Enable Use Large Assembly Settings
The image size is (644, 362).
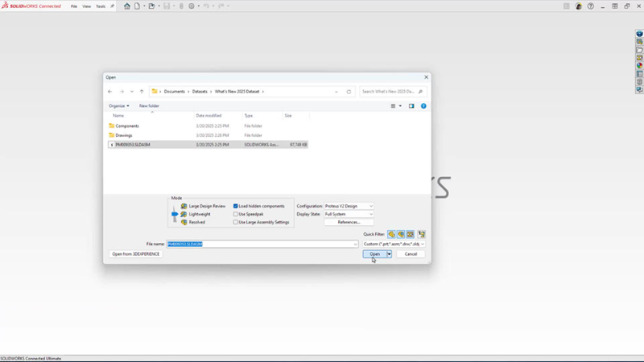tap(235, 222)
